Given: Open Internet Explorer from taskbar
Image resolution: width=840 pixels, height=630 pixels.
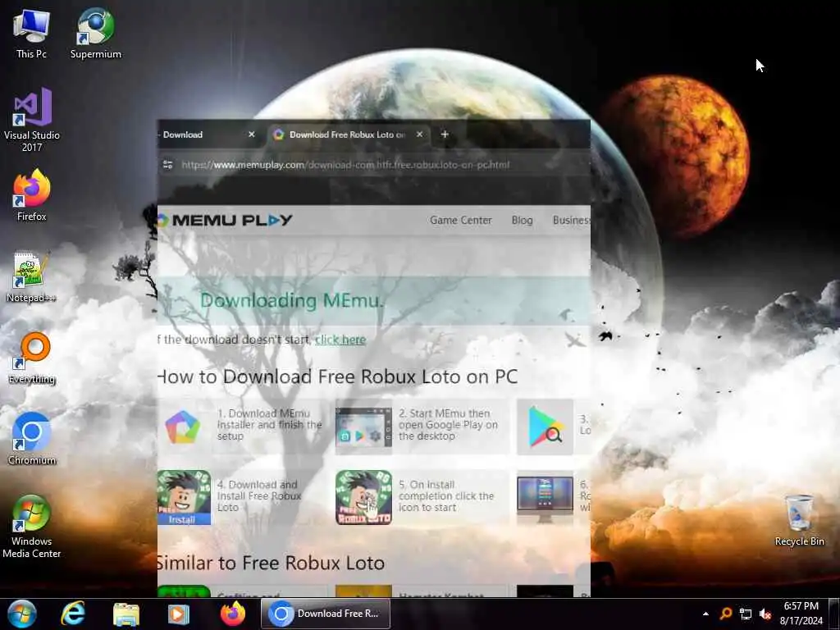Looking at the screenshot, I should (73, 614).
